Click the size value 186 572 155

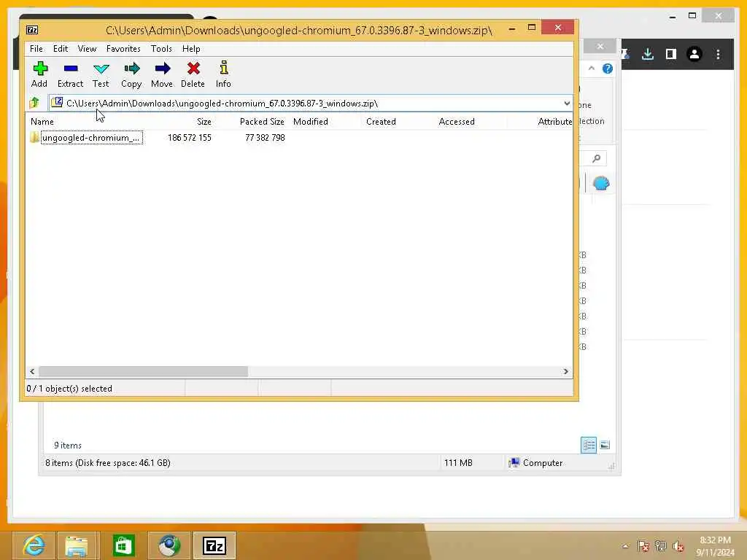point(189,138)
